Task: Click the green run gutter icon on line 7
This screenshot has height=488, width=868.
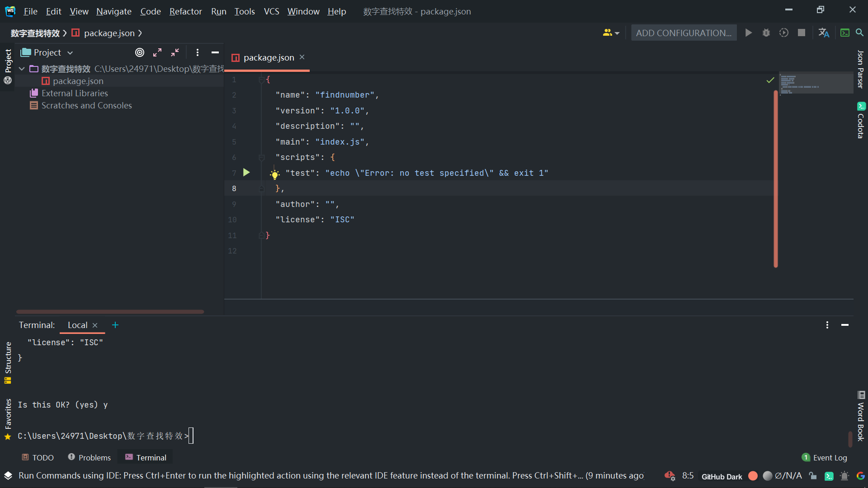Action: 246,172
